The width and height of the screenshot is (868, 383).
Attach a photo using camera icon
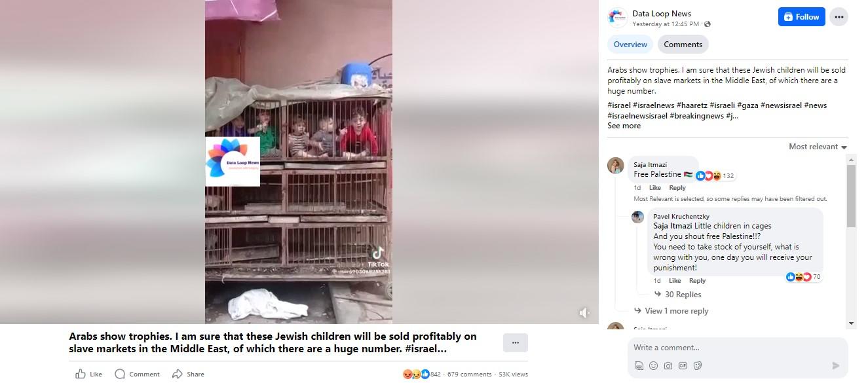point(668,366)
